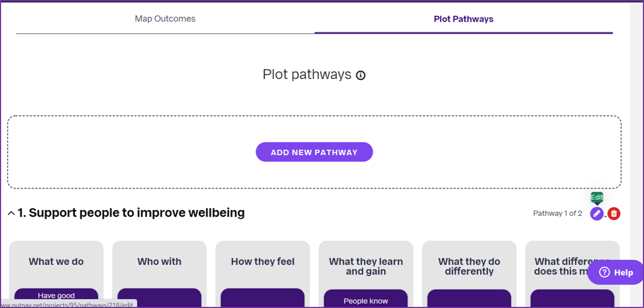Click the 'Pathway 1 of 2' label
Image resolution: width=644 pixels, height=308 pixels.
pyautogui.click(x=557, y=214)
